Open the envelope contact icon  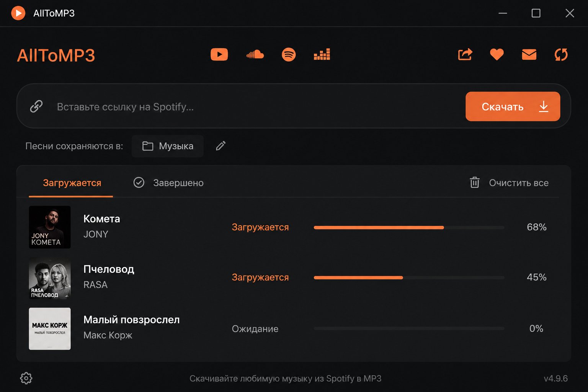point(529,55)
